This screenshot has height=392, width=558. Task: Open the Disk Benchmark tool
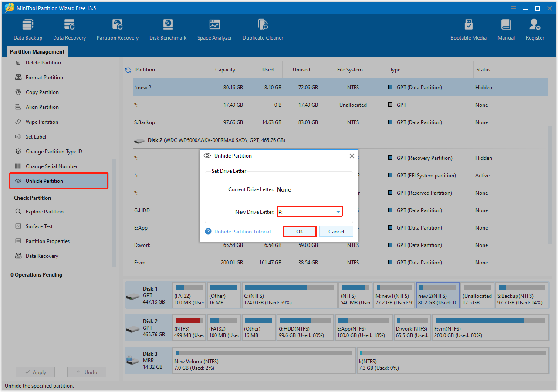(168, 29)
